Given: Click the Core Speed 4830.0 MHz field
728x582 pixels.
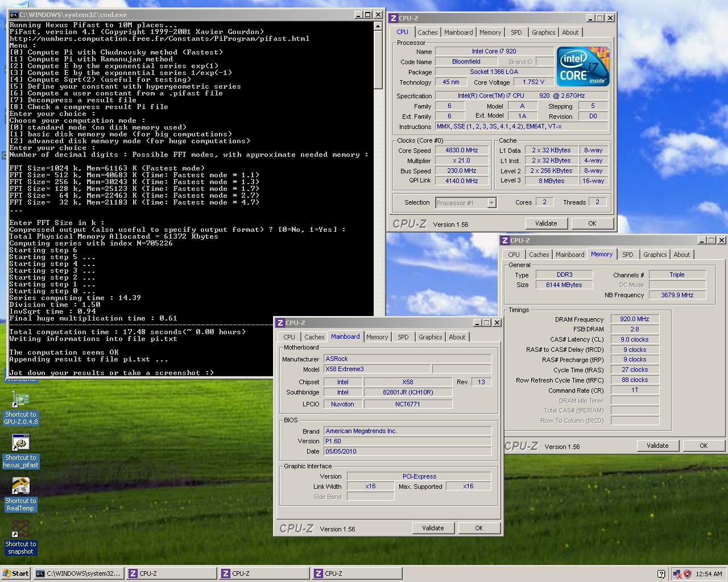Looking at the screenshot, I should 462,151.
